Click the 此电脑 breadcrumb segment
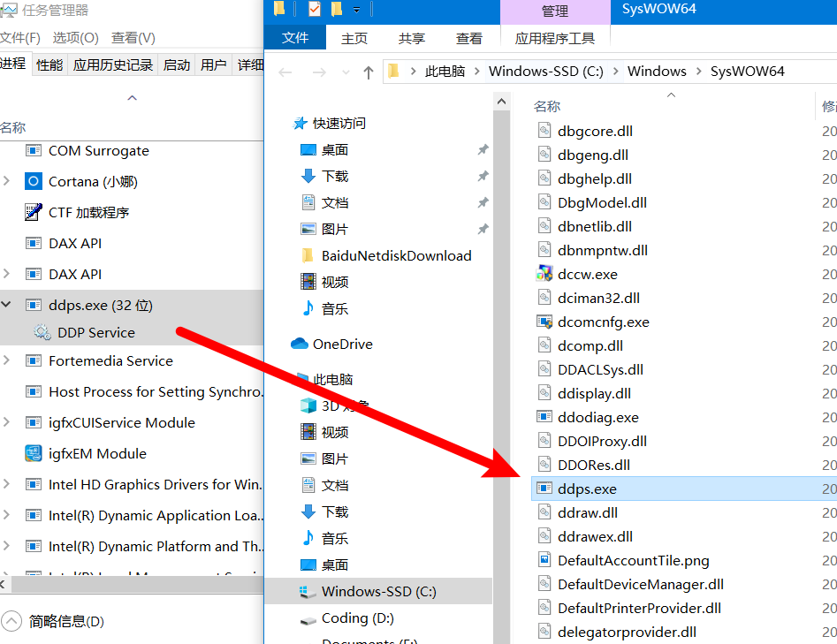Screen dimensions: 837x644 (445, 72)
